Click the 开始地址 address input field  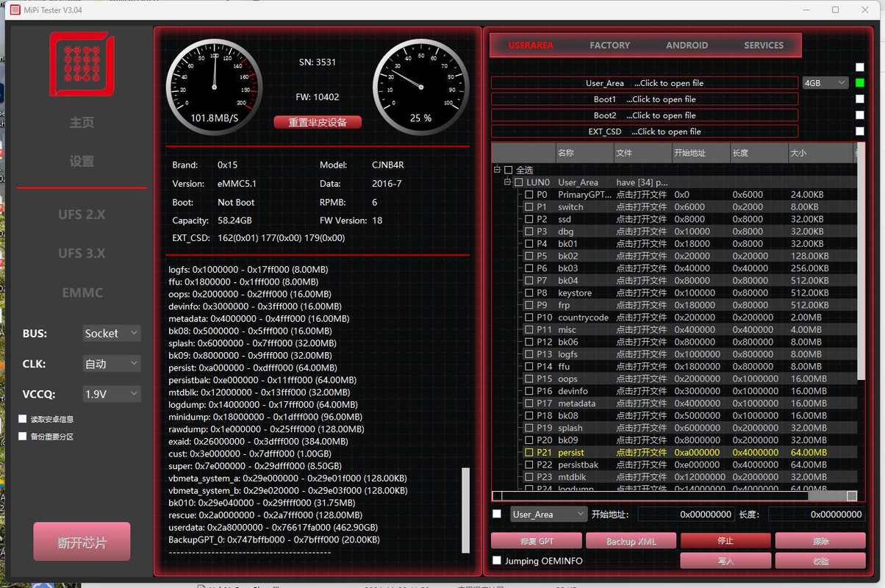coord(687,514)
